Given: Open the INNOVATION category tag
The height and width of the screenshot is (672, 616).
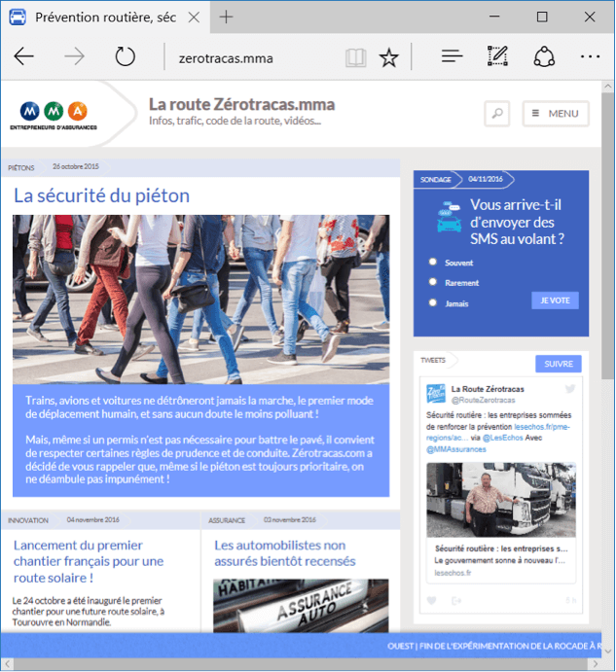Looking at the screenshot, I should click(x=28, y=520).
